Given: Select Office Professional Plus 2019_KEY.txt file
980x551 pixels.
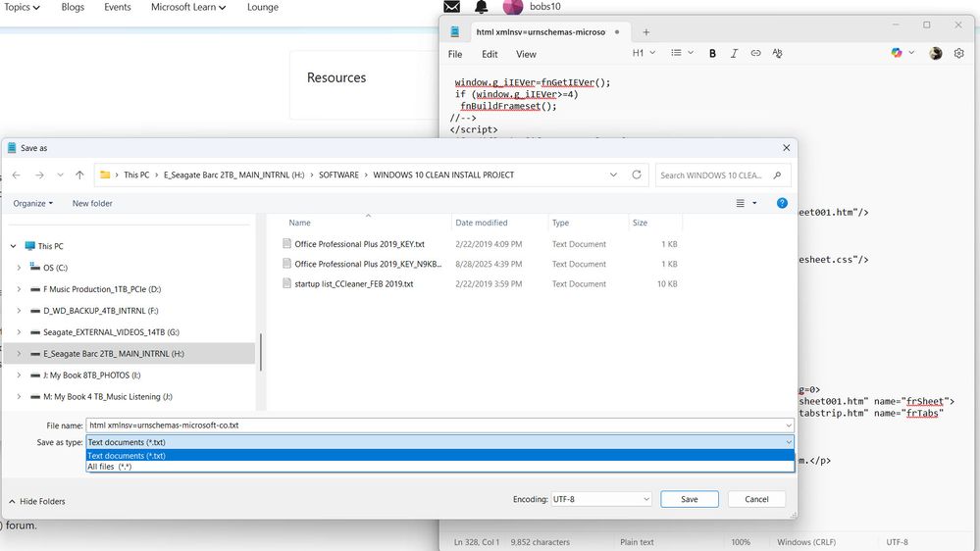Looking at the screenshot, I should 359,244.
